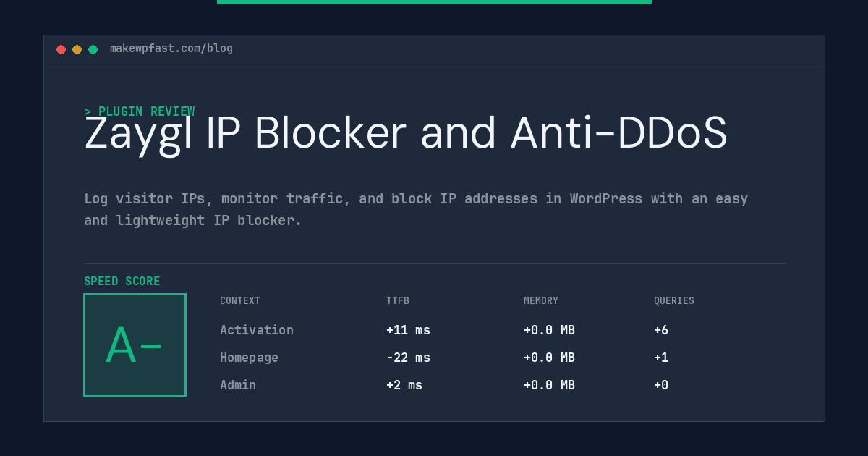Click the '+11 ms' TTFB value
This screenshot has width=868, height=456.
click(x=408, y=330)
